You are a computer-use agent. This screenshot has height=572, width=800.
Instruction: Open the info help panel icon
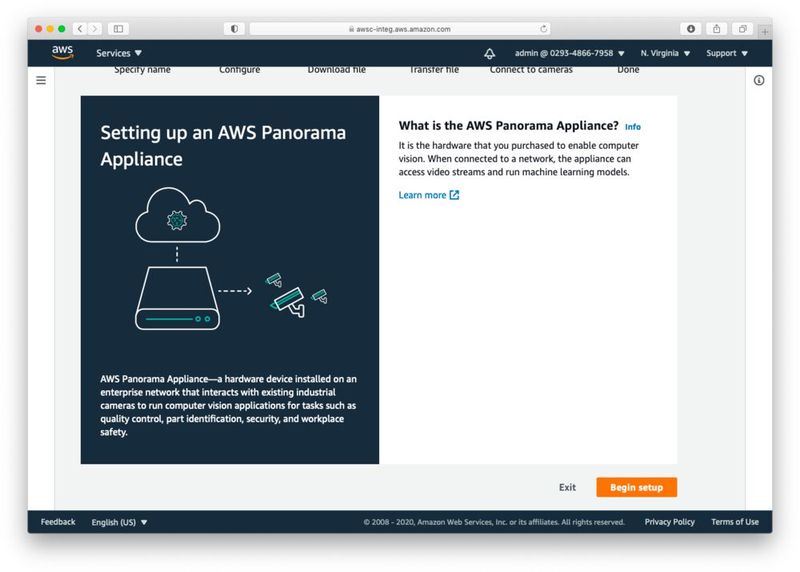point(759,80)
